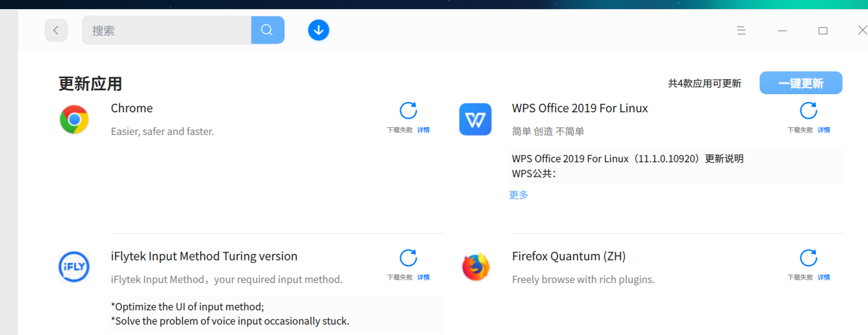Open 详情 details link for iFlytek
The image size is (868, 335).
click(x=423, y=277)
